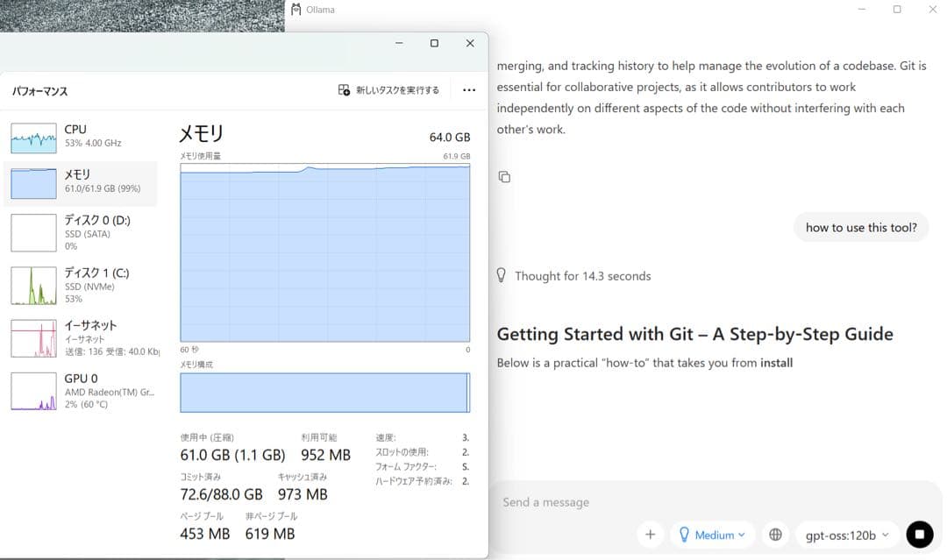Viewport: 947px width, 560px height.
Task: Click the Ollama llama icon in title bar
Action: click(295, 10)
